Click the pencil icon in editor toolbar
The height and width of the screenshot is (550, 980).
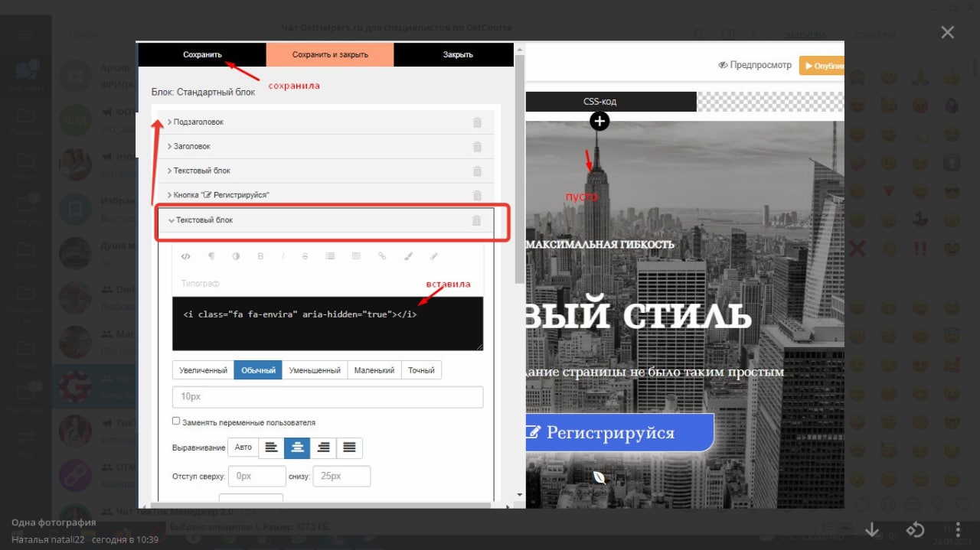pyautogui.click(x=433, y=256)
